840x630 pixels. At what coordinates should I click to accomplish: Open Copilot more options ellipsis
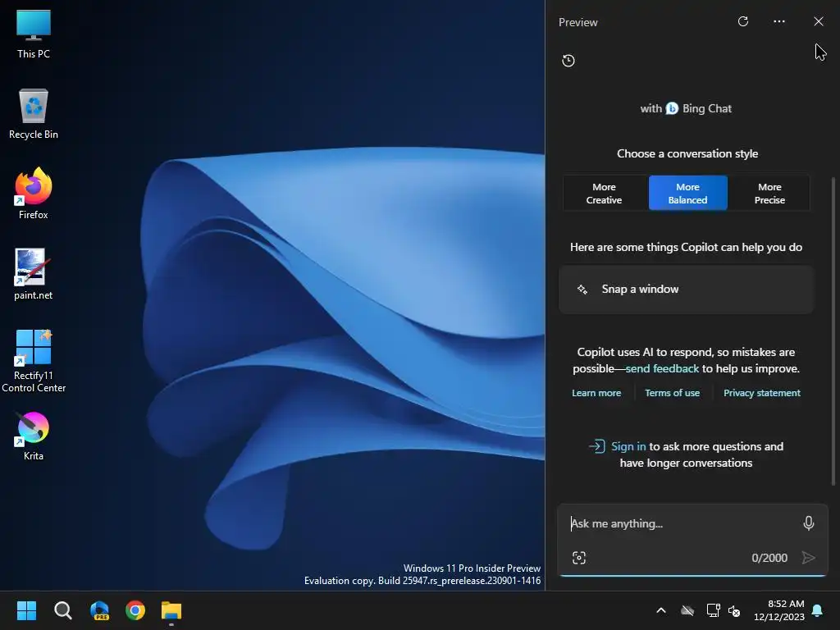tap(779, 21)
